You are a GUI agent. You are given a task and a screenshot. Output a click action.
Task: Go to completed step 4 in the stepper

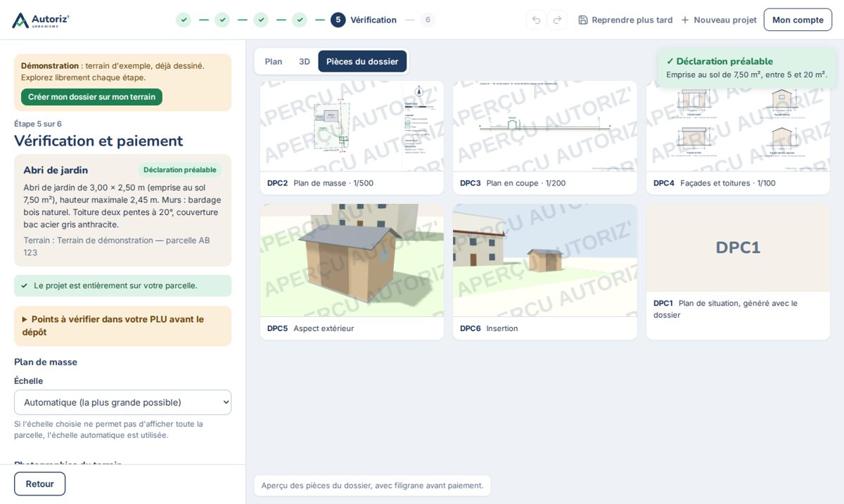(300, 20)
